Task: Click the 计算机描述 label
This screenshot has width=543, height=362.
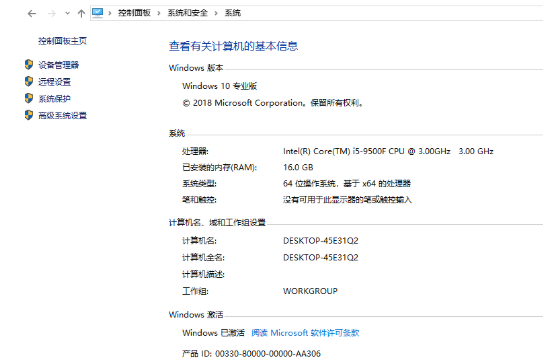Action: [x=203, y=274]
